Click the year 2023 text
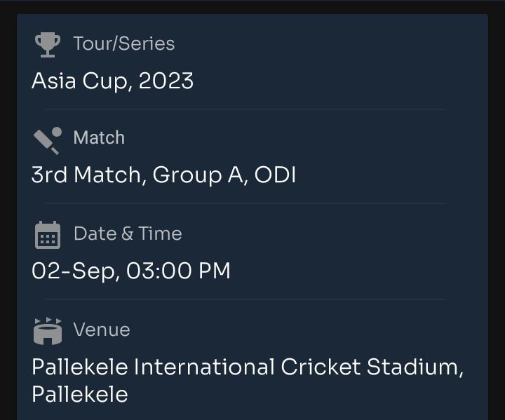The width and height of the screenshot is (505, 420). 166,81
